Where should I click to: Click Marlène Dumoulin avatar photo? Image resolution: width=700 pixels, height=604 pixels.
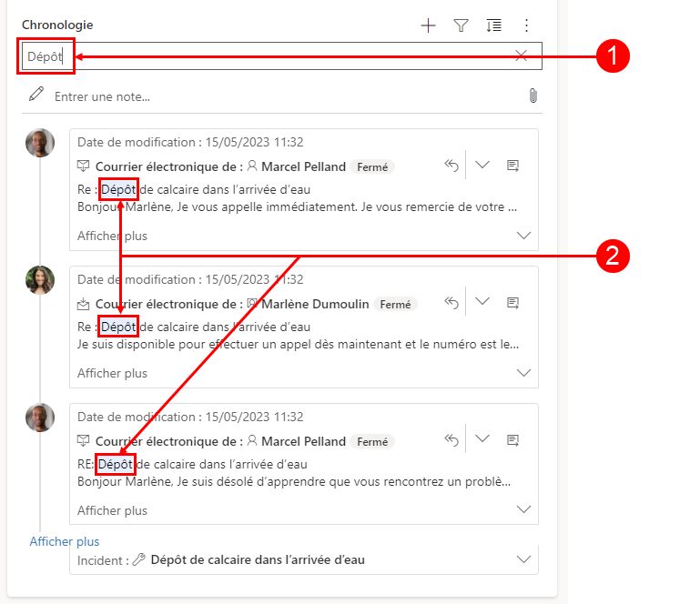40,280
